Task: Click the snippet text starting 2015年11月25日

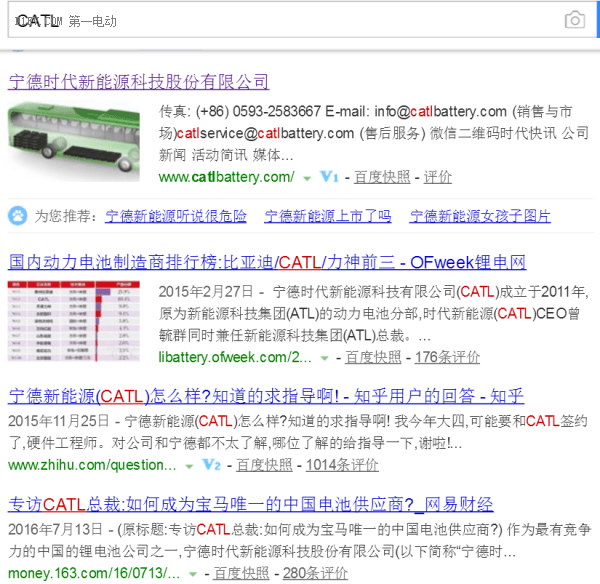Action: pyautogui.click(x=298, y=432)
